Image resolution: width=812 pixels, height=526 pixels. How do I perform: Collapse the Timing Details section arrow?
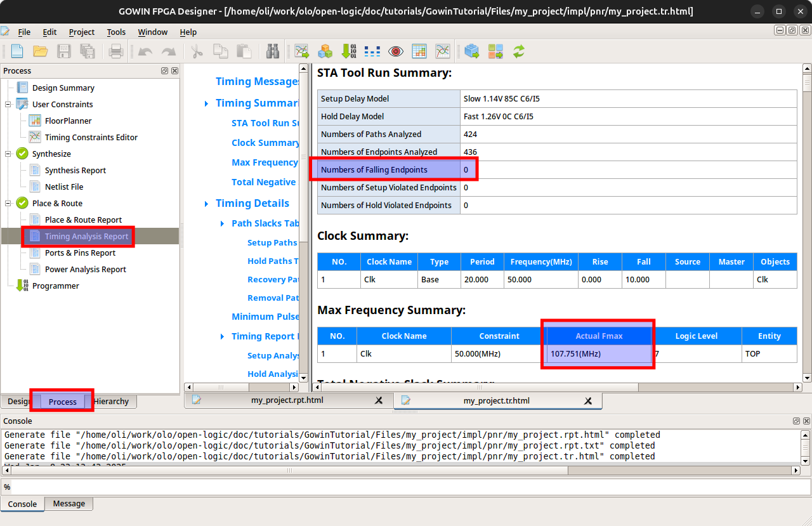pos(207,204)
